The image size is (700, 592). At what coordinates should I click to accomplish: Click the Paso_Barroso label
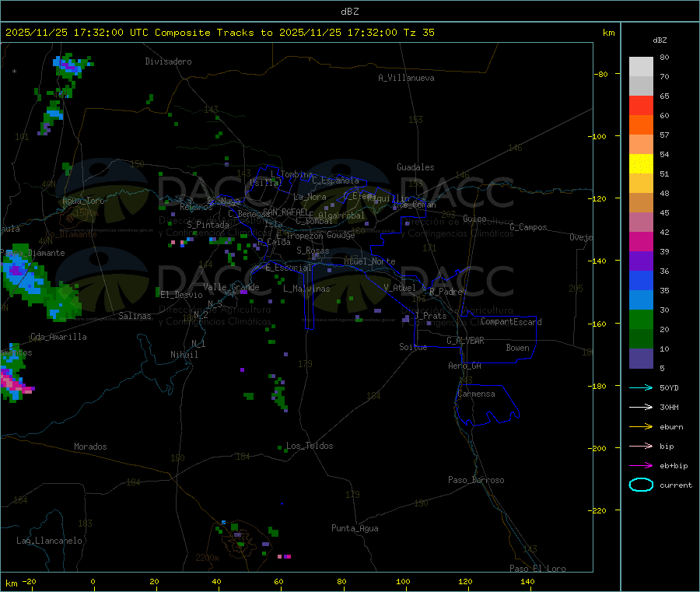coord(476,480)
